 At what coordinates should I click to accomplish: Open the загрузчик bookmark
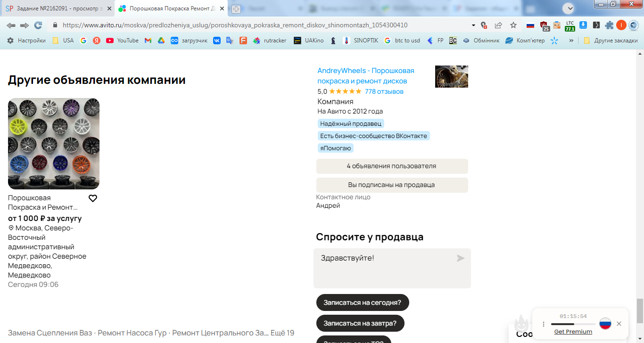pos(189,41)
